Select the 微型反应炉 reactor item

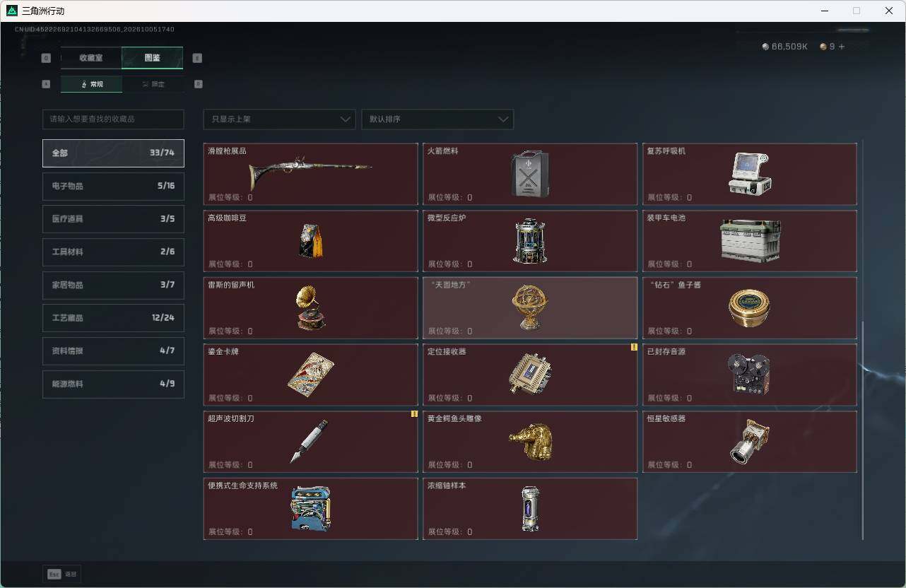click(530, 241)
